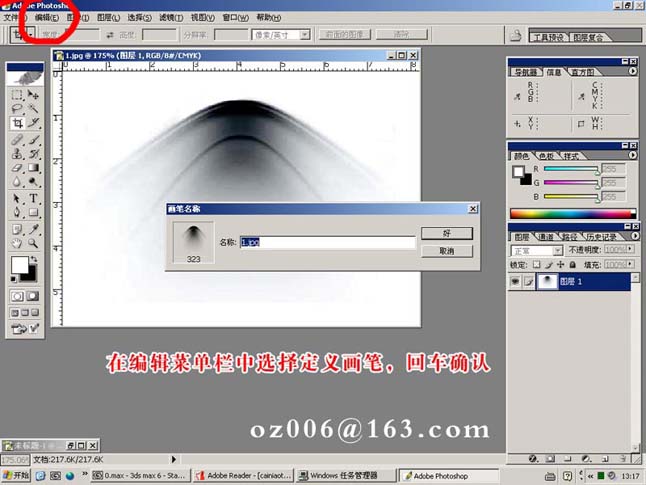Toggle the lock all padlock icon
Viewport: 646px width, 485px height.
[x=570, y=265]
